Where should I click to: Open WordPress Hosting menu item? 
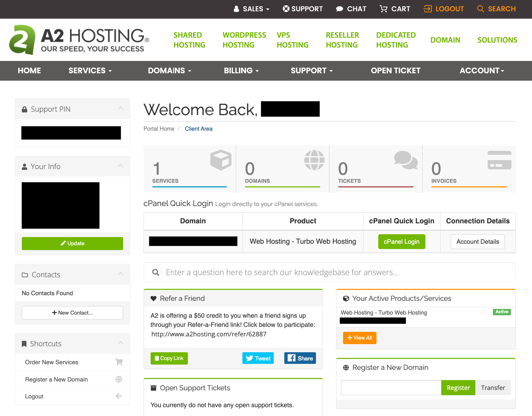tap(244, 40)
